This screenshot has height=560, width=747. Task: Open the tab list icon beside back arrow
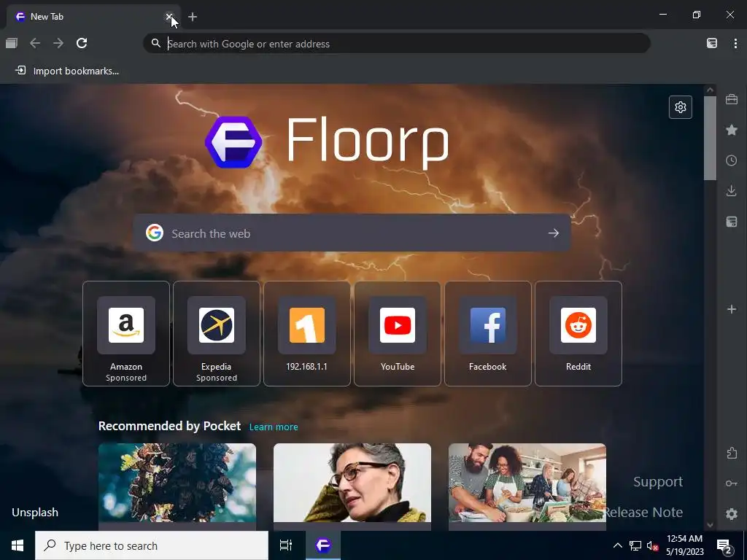[12, 43]
